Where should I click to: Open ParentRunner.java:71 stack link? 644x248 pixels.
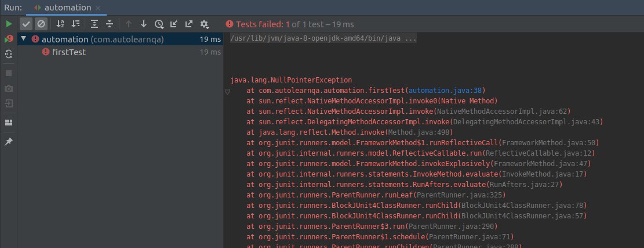coord(469,238)
